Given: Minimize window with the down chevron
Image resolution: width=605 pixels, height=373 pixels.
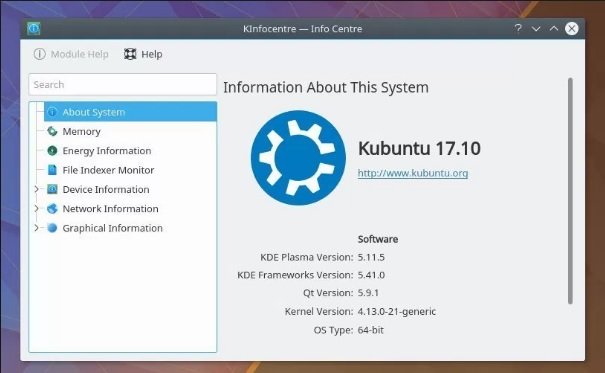Looking at the screenshot, I should pyautogui.click(x=536, y=29).
